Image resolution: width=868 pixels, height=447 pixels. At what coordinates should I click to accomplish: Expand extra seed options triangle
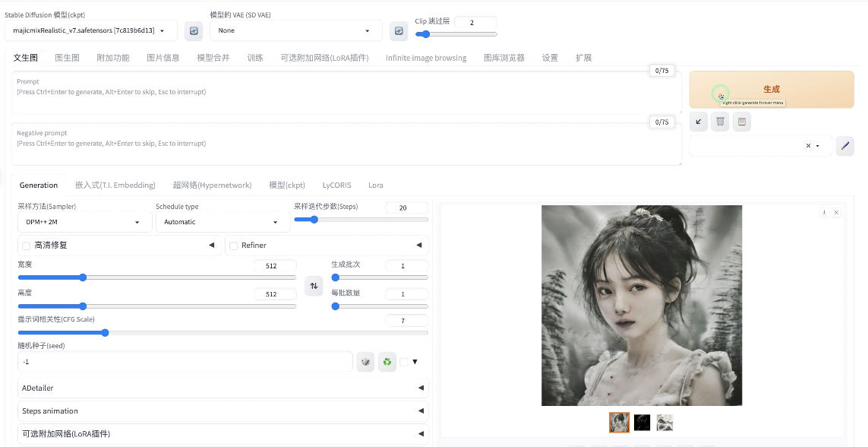pyautogui.click(x=415, y=362)
